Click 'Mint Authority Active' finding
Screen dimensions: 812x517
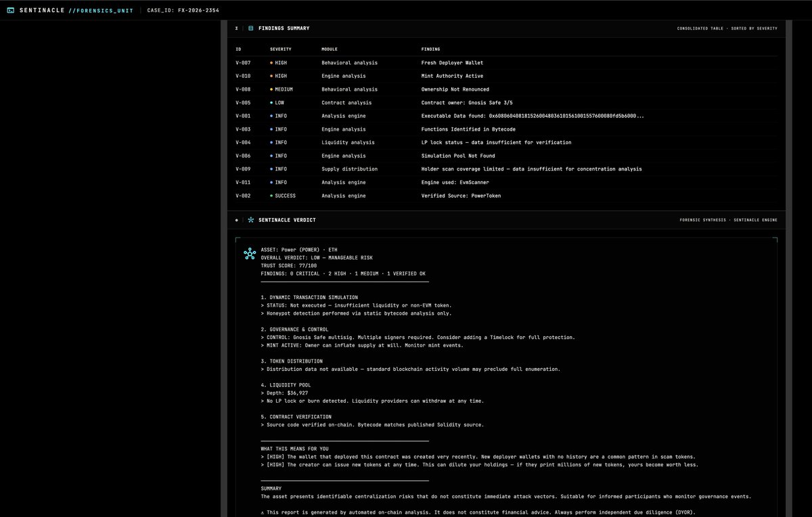click(x=452, y=76)
